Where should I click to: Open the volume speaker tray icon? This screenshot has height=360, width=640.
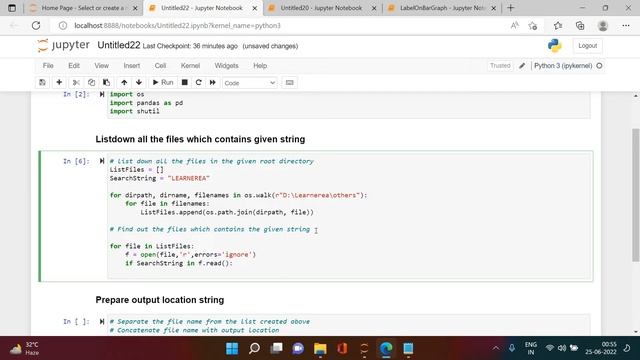coord(562,348)
